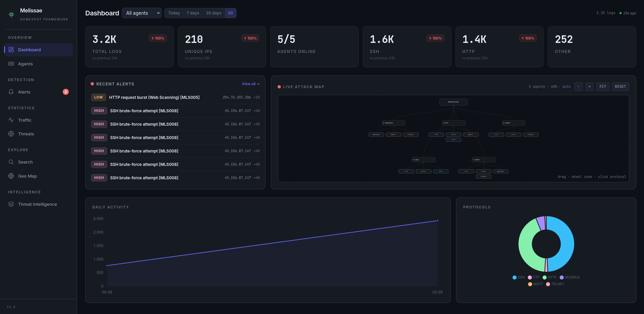This screenshot has height=314, width=644.
Task: Click the V2.2 version label
Action: point(11,307)
